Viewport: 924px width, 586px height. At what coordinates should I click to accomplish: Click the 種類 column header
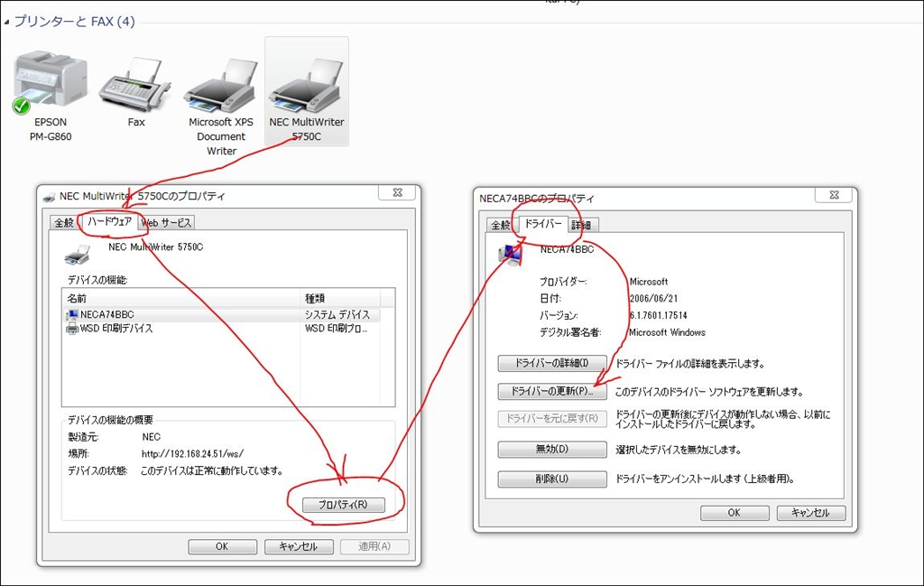click(x=340, y=298)
